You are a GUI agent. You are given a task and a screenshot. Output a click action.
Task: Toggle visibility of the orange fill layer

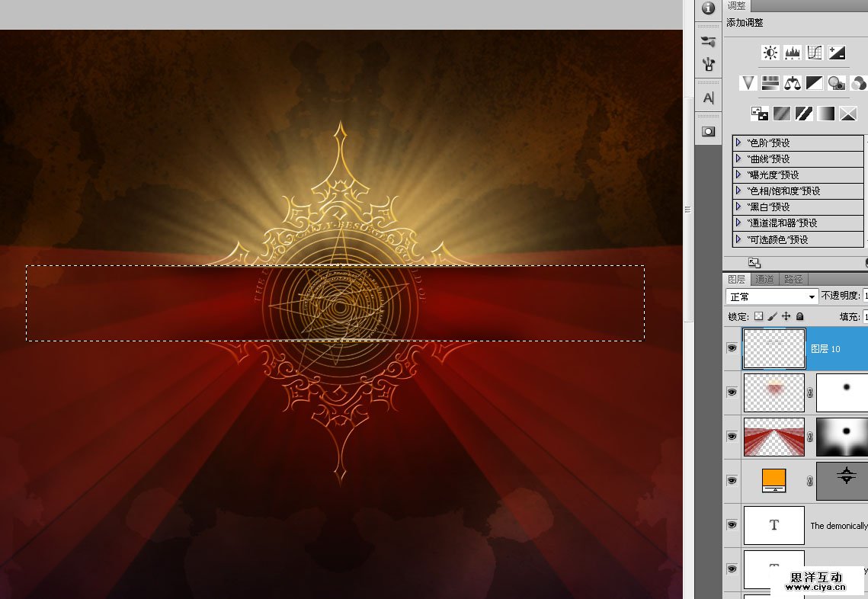pyautogui.click(x=732, y=481)
